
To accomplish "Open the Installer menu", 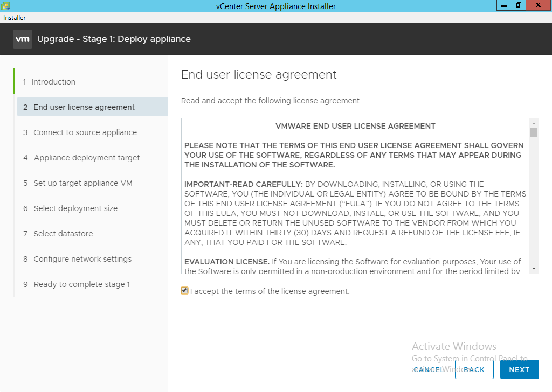I will (x=15, y=18).
